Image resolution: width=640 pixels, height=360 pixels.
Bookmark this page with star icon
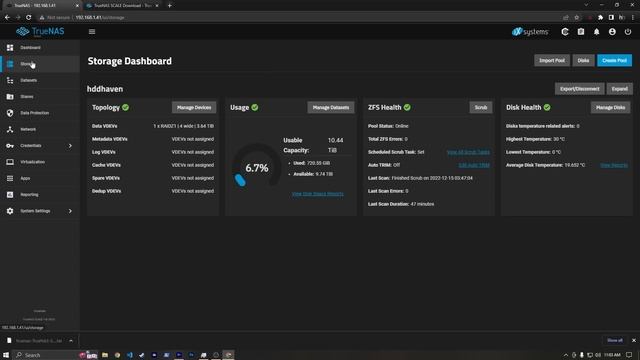coord(577,18)
